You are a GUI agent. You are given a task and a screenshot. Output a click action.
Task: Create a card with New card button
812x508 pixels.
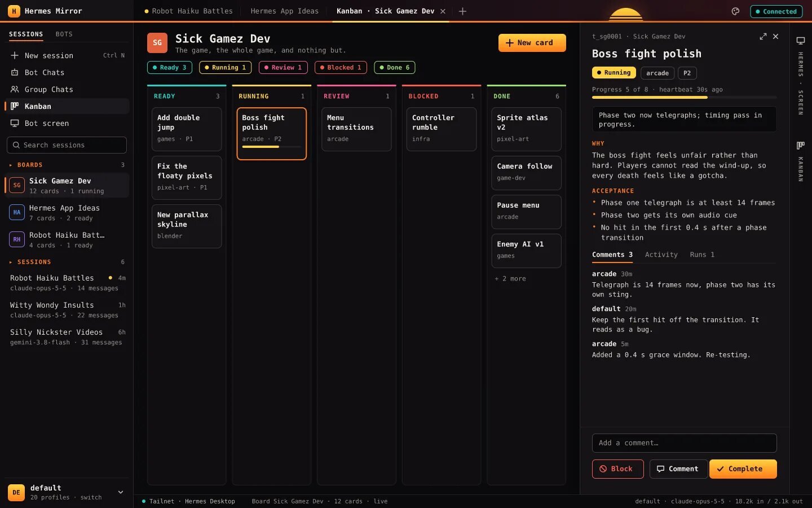coord(532,43)
